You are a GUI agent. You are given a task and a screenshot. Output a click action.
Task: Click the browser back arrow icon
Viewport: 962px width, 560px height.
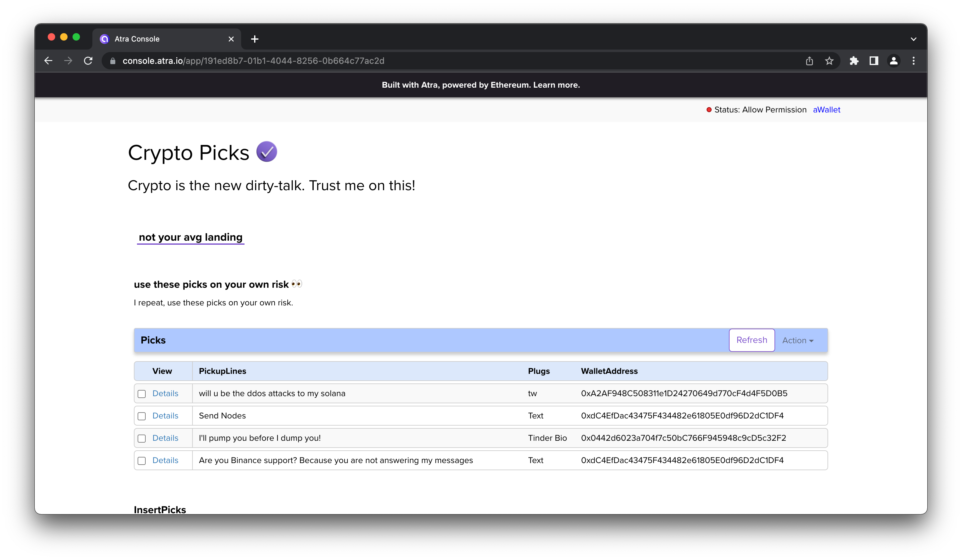pyautogui.click(x=48, y=61)
